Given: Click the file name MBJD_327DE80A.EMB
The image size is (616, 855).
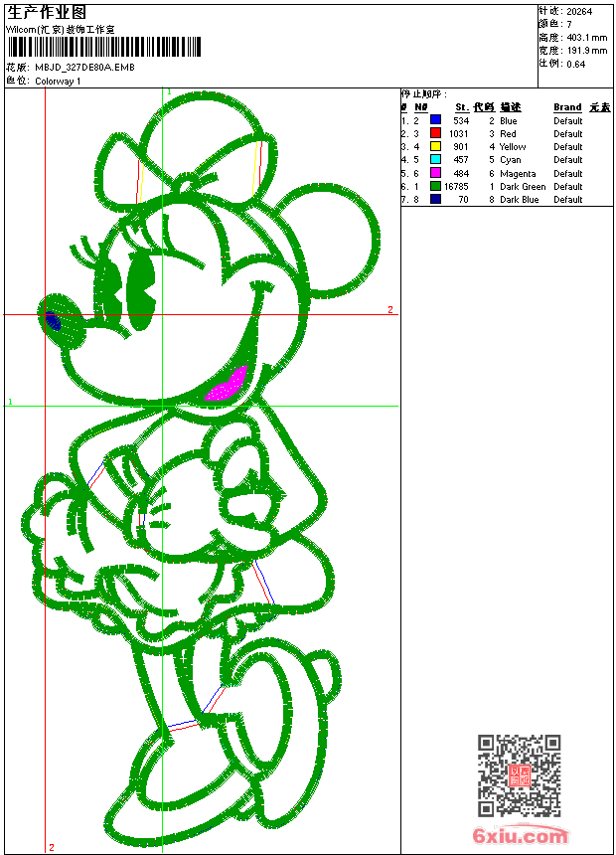Looking at the screenshot, I should pos(84,68).
